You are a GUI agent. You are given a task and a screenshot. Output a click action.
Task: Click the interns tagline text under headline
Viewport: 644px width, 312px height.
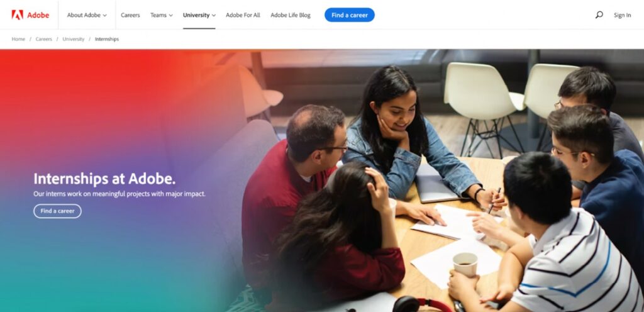(x=119, y=194)
